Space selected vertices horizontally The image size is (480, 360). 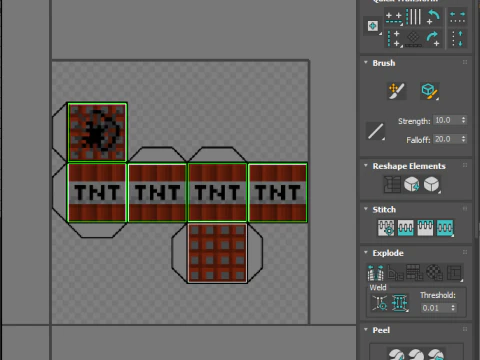point(457,17)
